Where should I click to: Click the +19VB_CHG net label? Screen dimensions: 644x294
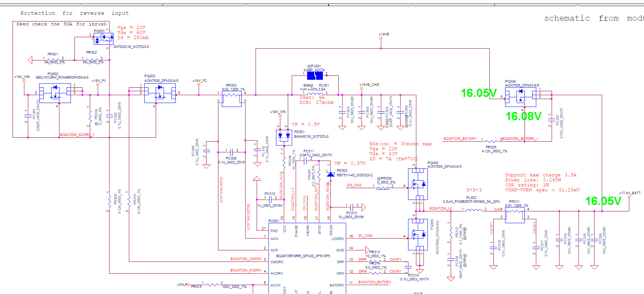(369, 85)
